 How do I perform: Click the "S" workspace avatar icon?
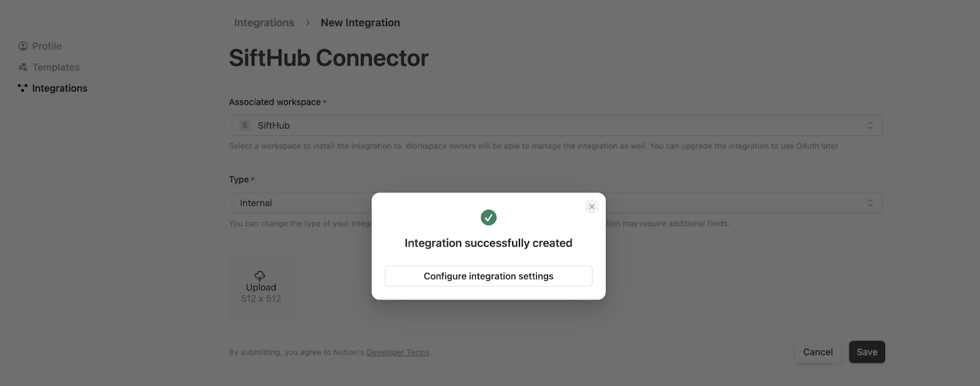245,125
